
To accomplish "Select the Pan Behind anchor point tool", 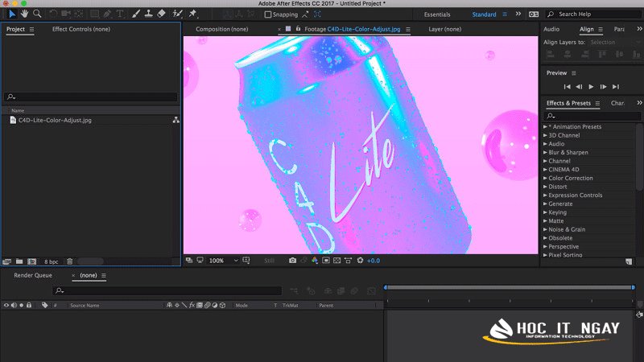I will [78, 14].
